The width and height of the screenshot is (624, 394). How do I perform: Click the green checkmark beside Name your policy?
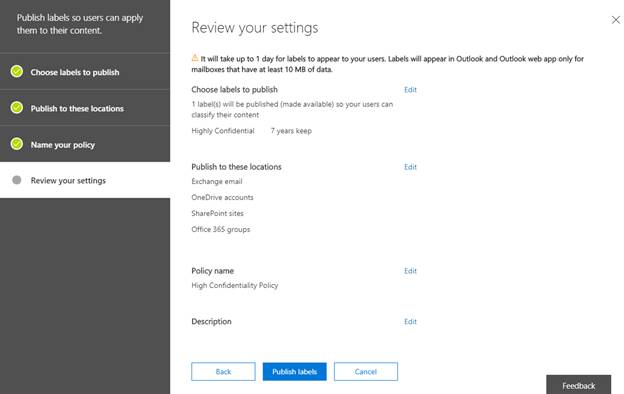(17, 144)
